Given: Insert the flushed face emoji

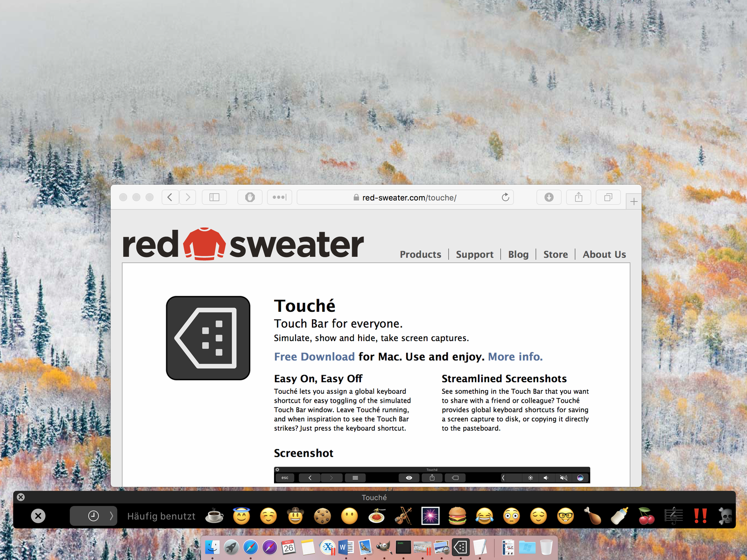Looking at the screenshot, I should [x=512, y=516].
